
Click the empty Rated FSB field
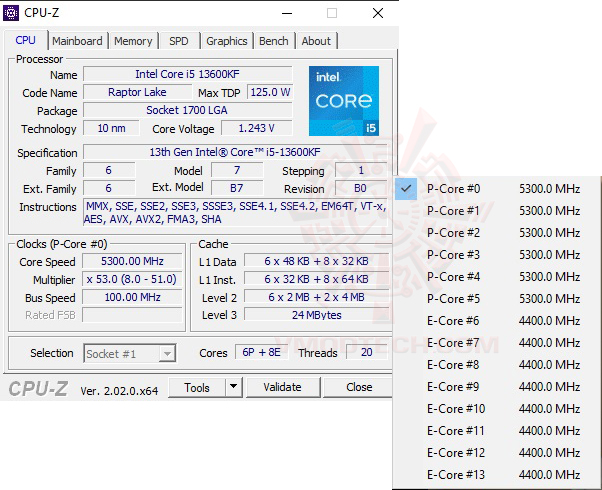(132, 315)
